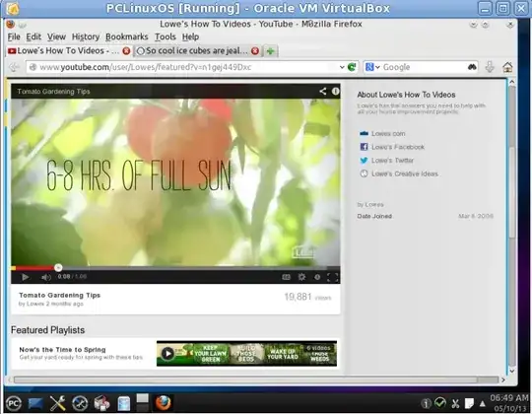Click the youtube.com address bar

click(183, 67)
